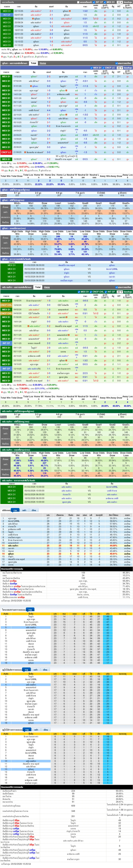Click the INT CF badge dated 03/07/25
The image size is (133, 868).
pyautogui.click(x=6, y=15)
